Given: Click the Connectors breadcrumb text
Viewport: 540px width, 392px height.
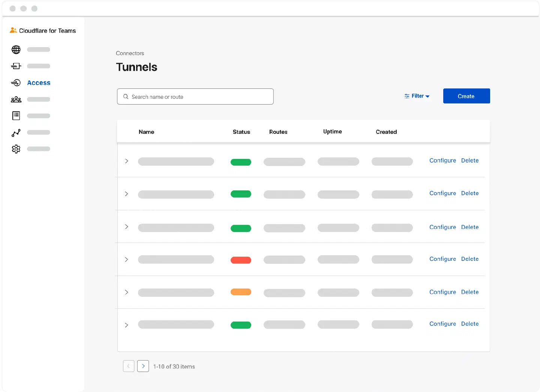Looking at the screenshot, I should click(x=130, y=53).
